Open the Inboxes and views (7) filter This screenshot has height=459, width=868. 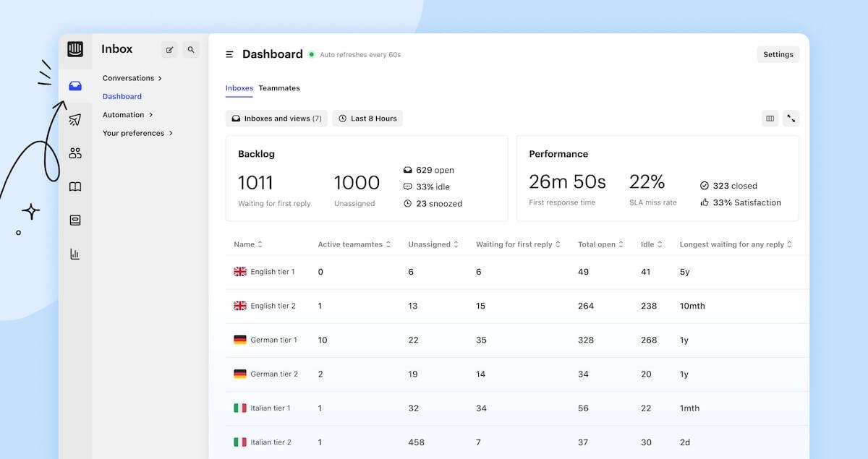coord(276,118)
